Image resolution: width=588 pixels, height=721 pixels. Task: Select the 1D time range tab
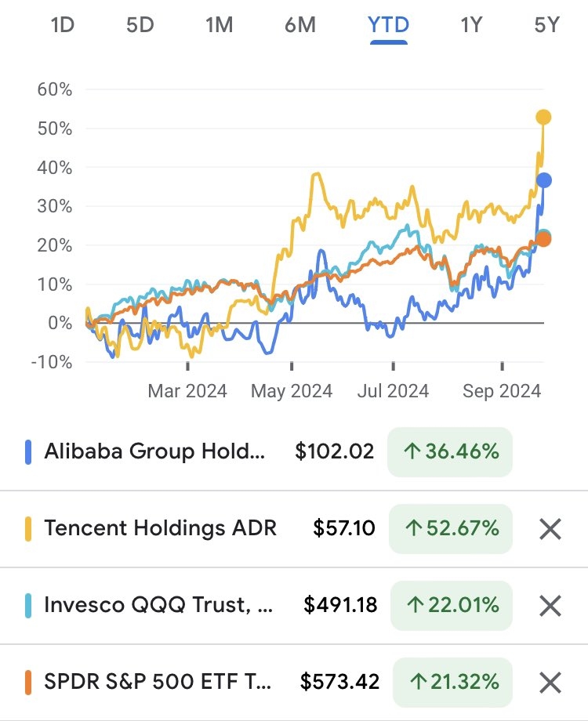point(62,25)
